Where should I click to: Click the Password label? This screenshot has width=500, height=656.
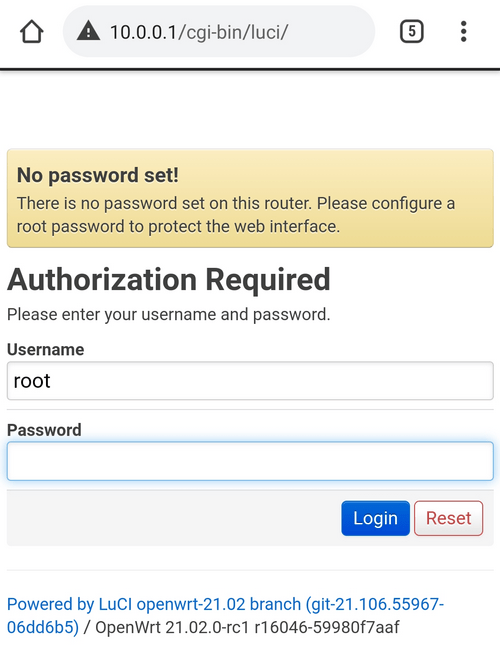(x=44, y=430)
